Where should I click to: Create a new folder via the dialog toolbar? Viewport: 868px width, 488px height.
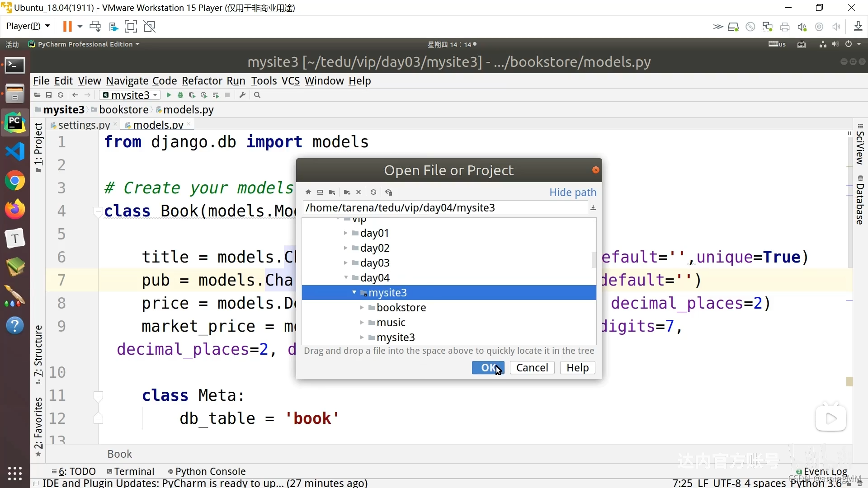click(x=347, y=192)
